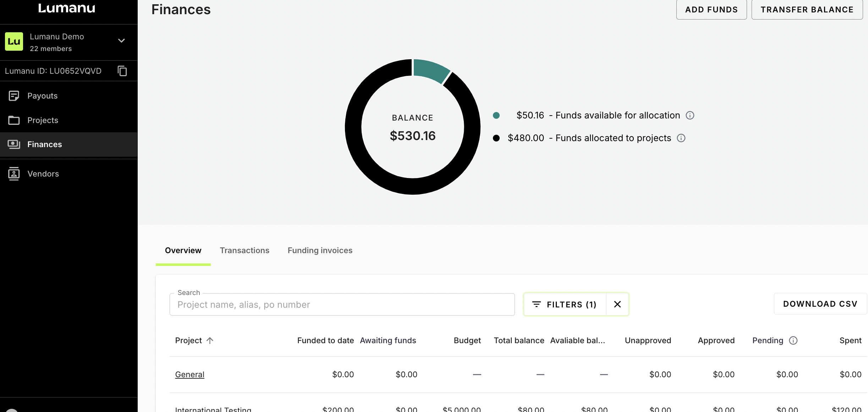Open the Projects folder icon

(x=14, y=120)
